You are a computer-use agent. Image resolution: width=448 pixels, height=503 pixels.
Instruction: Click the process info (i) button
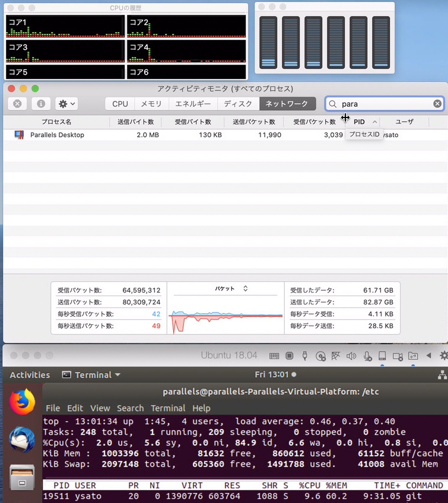pyautogui.click(x=41, y=104)
